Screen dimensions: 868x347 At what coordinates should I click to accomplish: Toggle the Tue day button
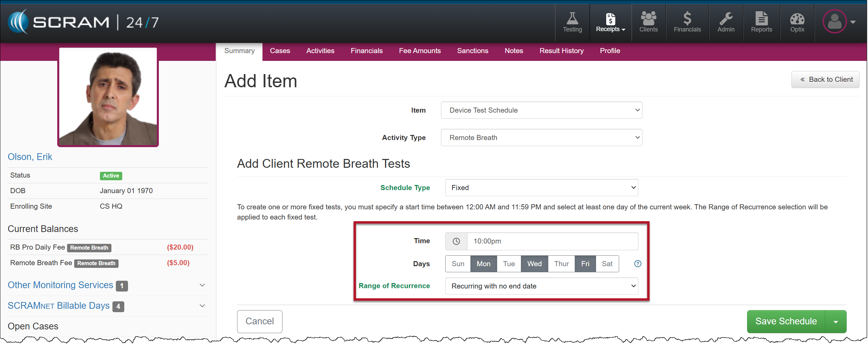point(509,264)
